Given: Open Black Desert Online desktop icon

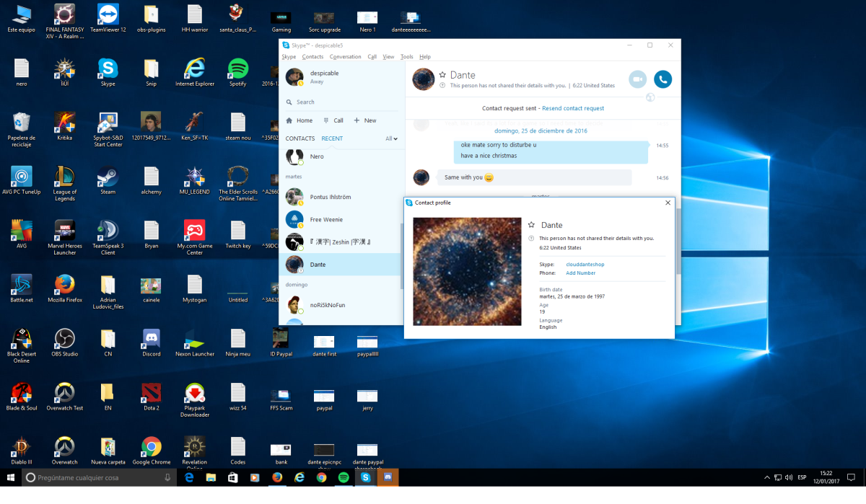Looking at the screenshot, I should tap(22, 345).
